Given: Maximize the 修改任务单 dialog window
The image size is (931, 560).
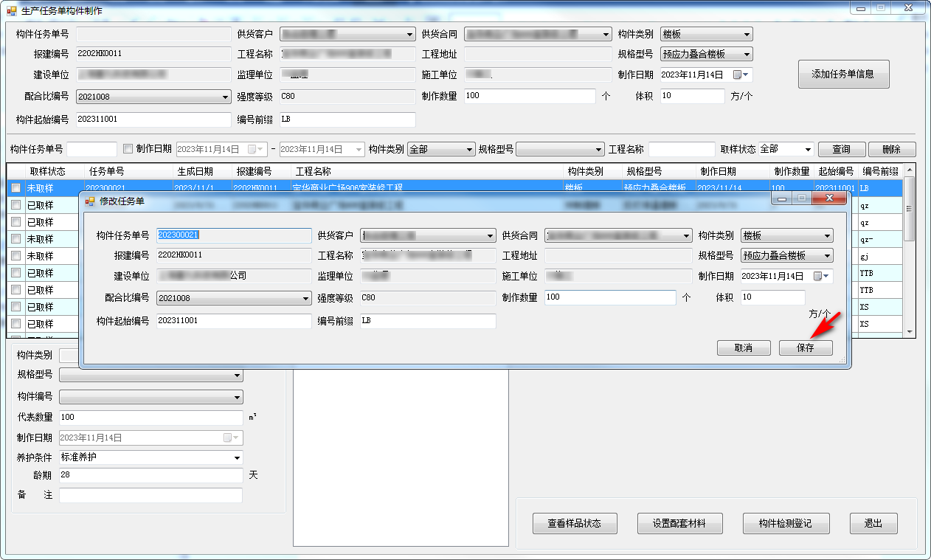Looking at the screenshot, I should (x=800, y=198).
